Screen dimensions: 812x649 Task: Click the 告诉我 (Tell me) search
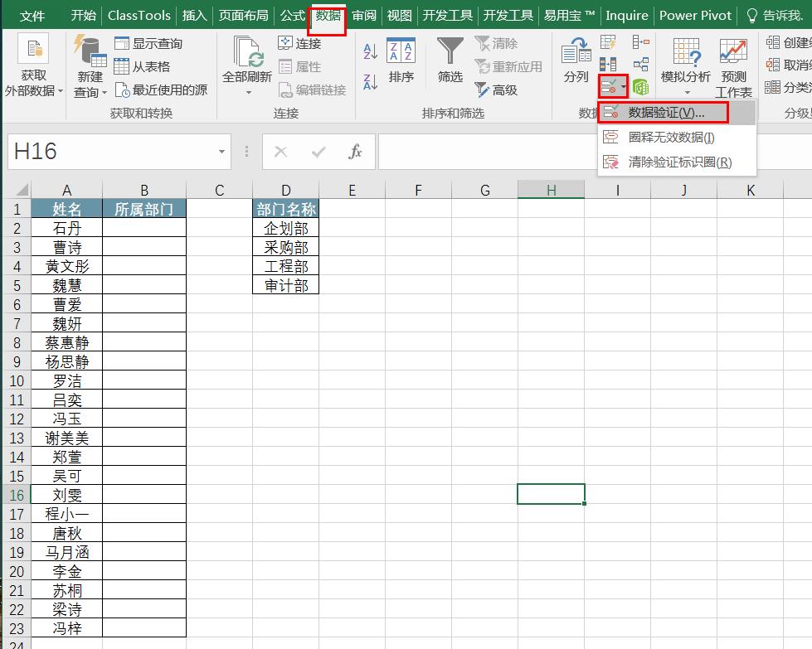(x=776, y=16)
